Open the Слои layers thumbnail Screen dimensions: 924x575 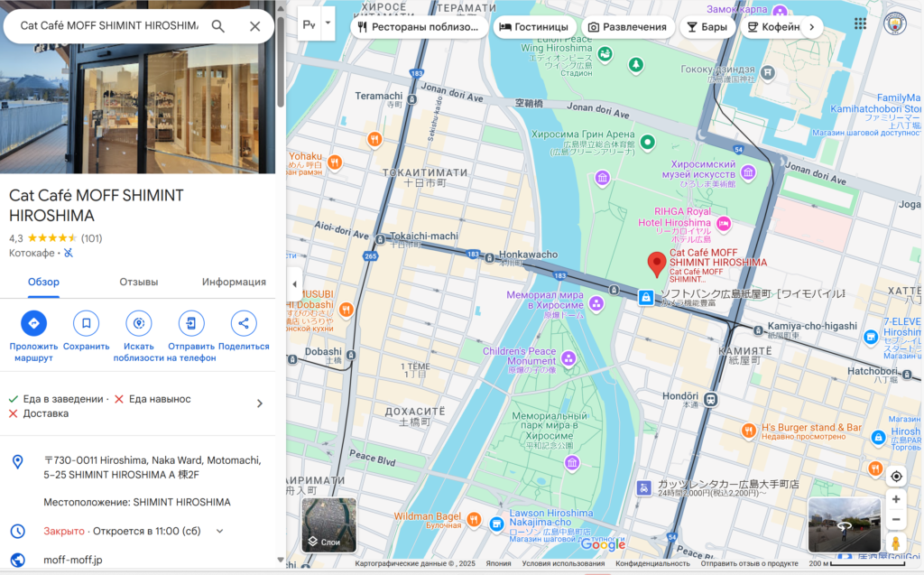click(x=328, y=524)
